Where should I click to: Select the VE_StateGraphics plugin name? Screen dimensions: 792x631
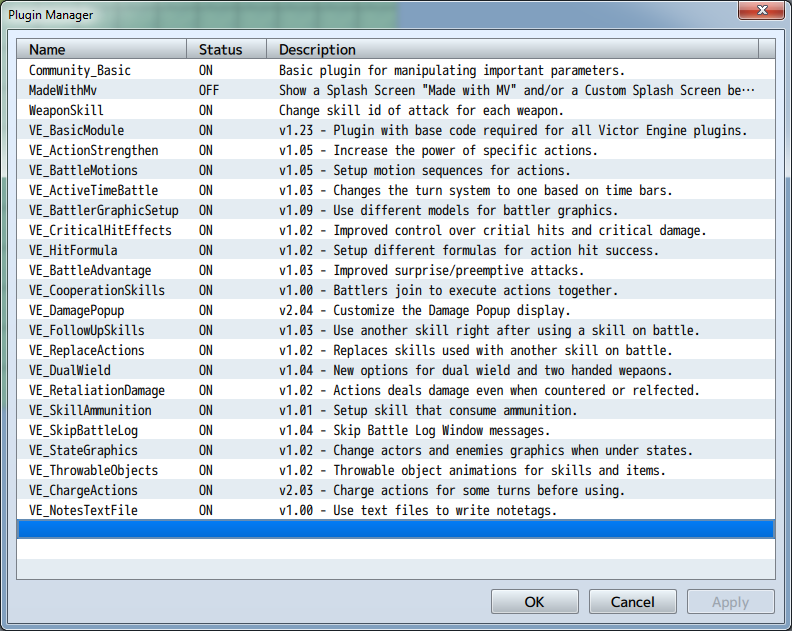[83, 451]
